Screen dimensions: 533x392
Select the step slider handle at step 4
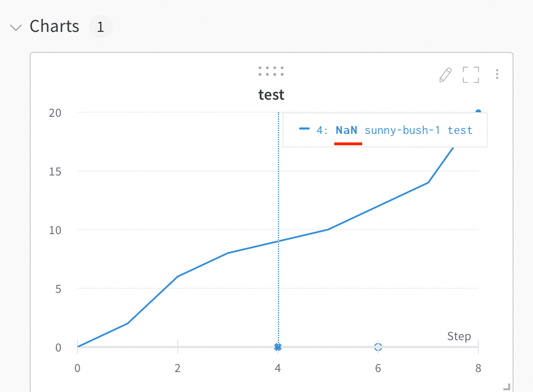point(277,347)
